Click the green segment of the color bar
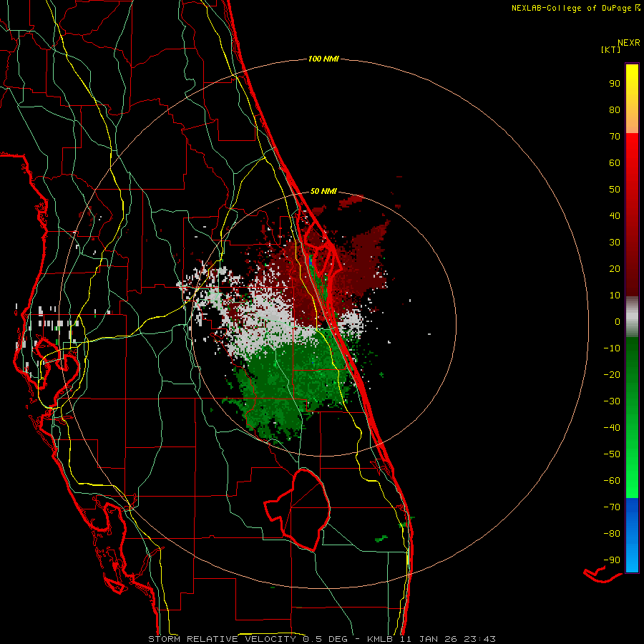Viewport: 644px width, 644px height. (x=632, y=418)
